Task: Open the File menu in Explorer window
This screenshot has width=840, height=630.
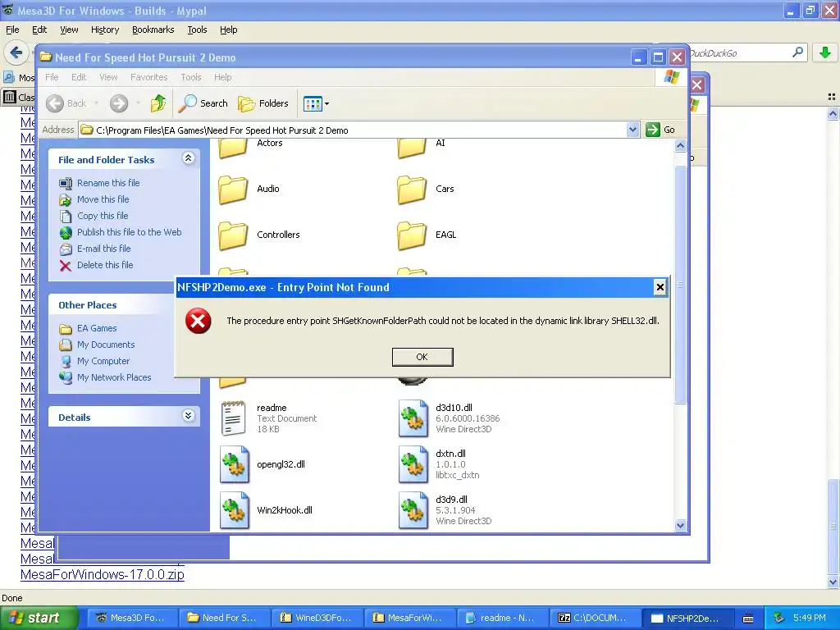Action: pos(52,77)
